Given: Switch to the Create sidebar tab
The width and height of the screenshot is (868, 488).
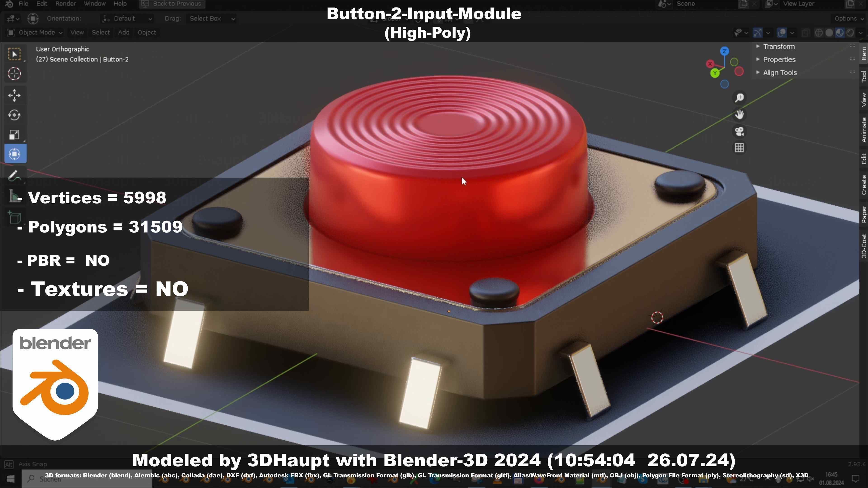Looking at the screenshot, I should [x=864, y=185].
